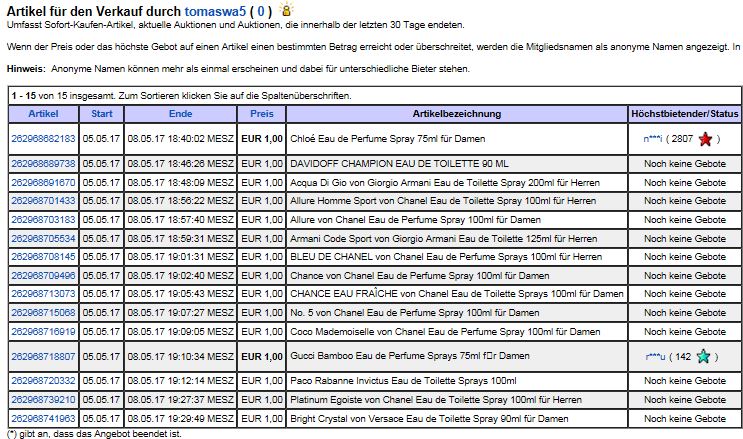Select the Platinum Egoiste description
Viewport: 743px width, 439px height.
[435, 400]
